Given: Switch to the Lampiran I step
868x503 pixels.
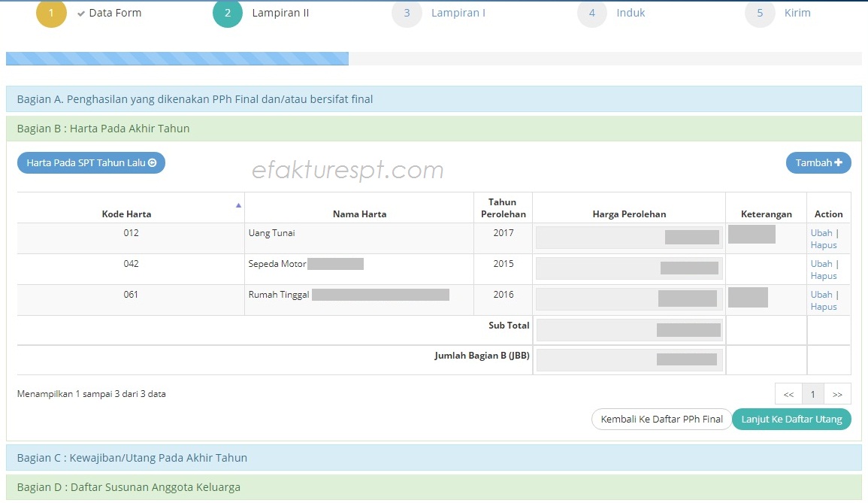Looking at the screenshot, I should click(458, 13).
